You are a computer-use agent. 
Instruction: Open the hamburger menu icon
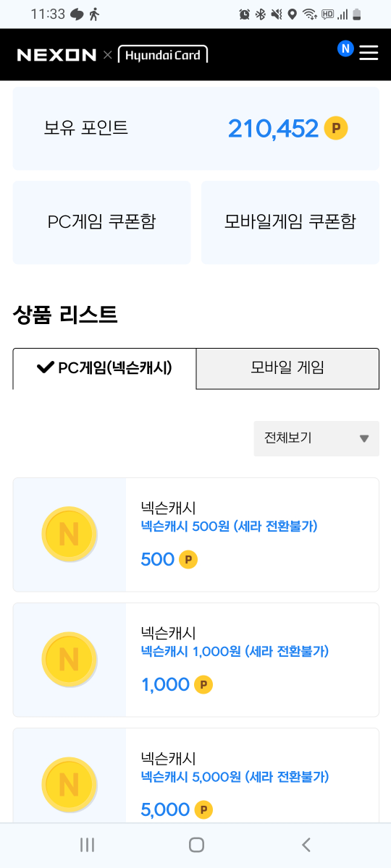(369, 54)
